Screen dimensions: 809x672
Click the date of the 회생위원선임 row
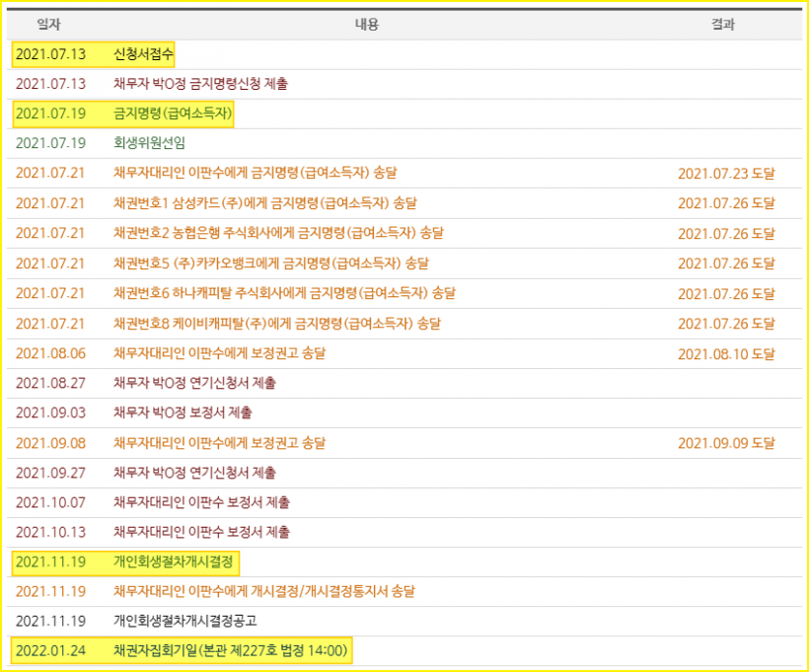click(50, 143)
